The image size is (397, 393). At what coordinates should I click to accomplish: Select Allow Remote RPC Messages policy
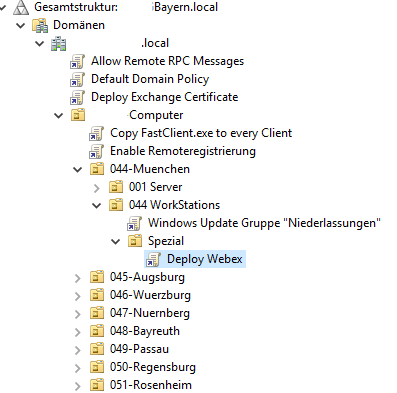click(x=167, y=61)
